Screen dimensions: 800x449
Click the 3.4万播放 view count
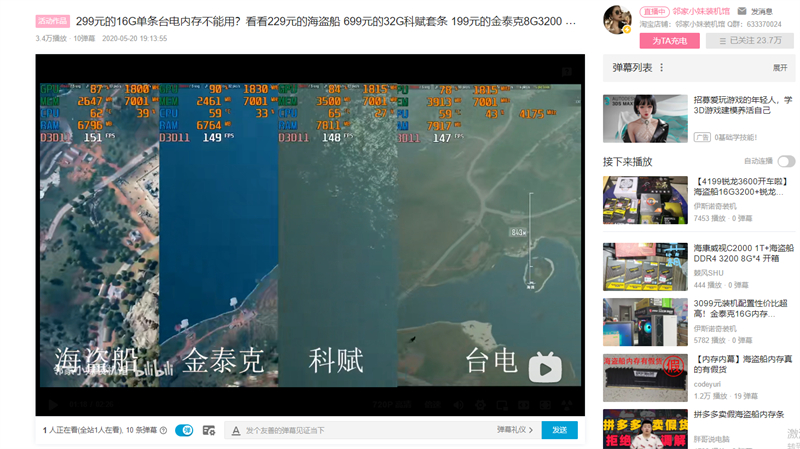(51, 38)
